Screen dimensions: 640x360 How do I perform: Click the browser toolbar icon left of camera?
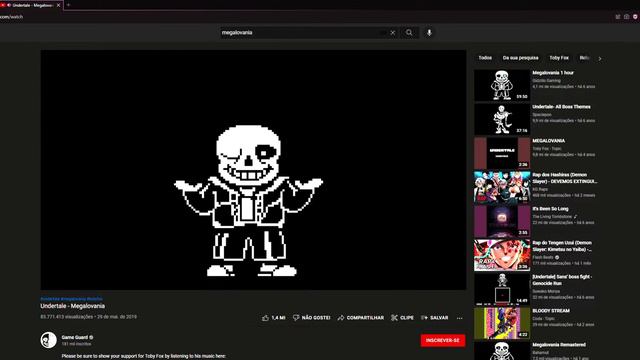[x=618, y=17]
